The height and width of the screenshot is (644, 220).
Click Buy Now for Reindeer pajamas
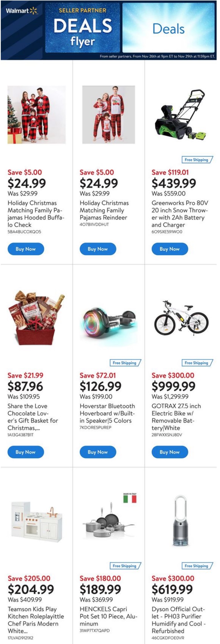click(98, 249)
